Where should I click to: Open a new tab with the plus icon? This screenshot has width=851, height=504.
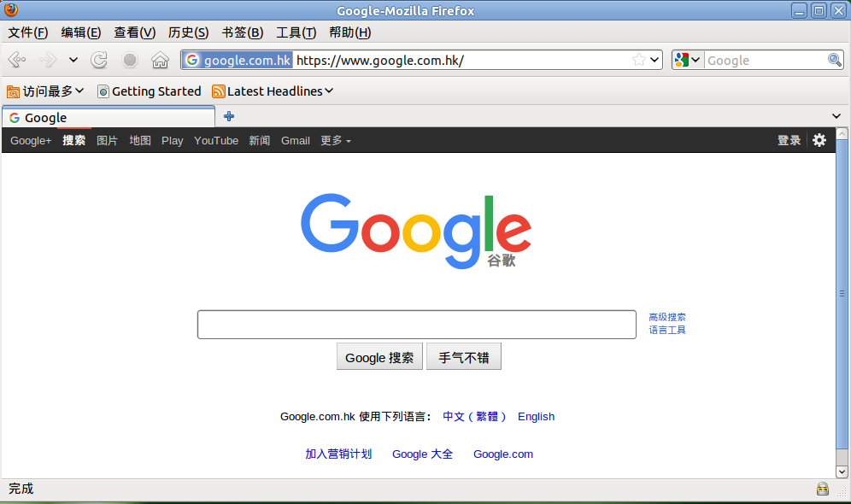(229, 116)
